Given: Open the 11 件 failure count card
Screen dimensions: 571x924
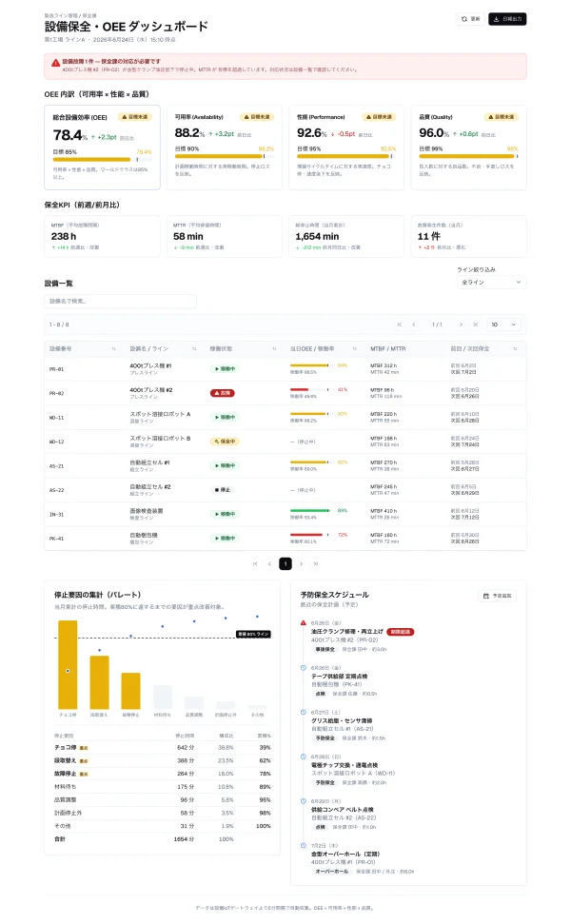Looking at the screenshot, I should (468, 236).
